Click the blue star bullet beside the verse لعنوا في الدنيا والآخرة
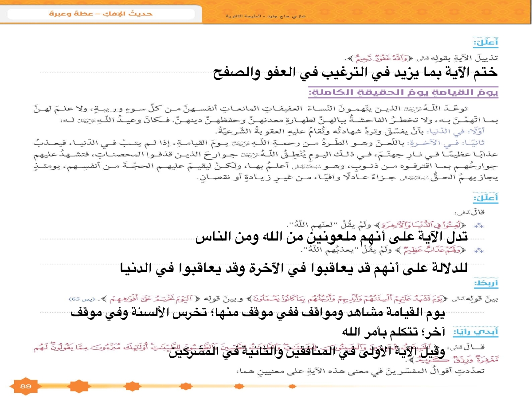 point(478,226)
